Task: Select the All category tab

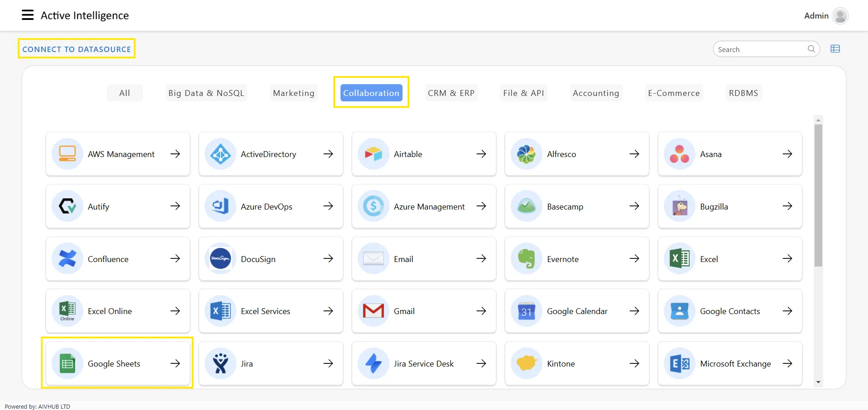Action: pyautogui.click(x=125, y=93)
